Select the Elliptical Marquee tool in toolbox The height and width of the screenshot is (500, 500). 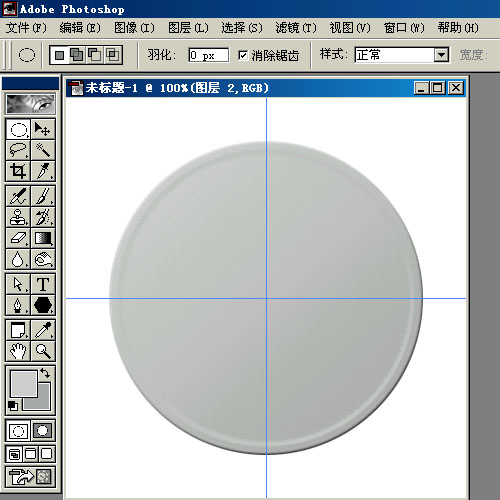[18, 129]
